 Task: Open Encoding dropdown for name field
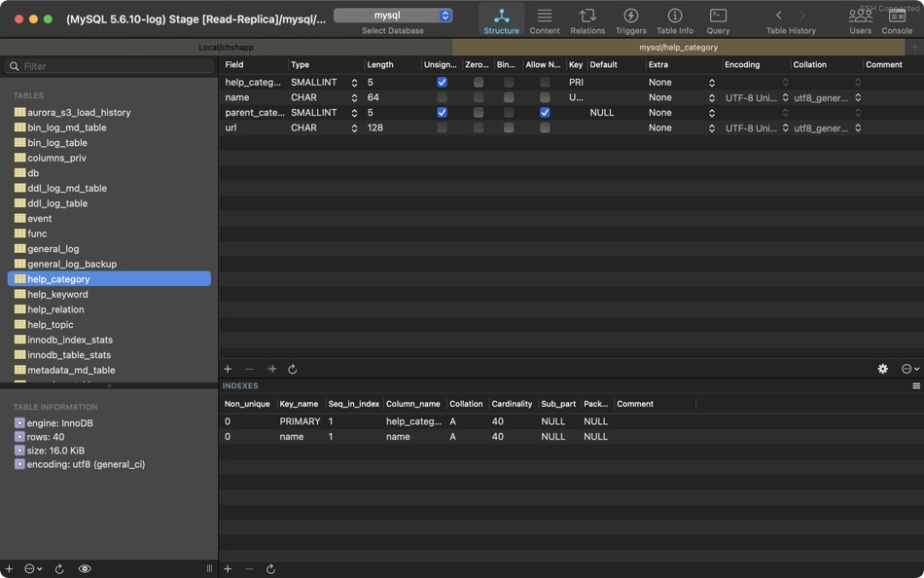tap(785, 98)
